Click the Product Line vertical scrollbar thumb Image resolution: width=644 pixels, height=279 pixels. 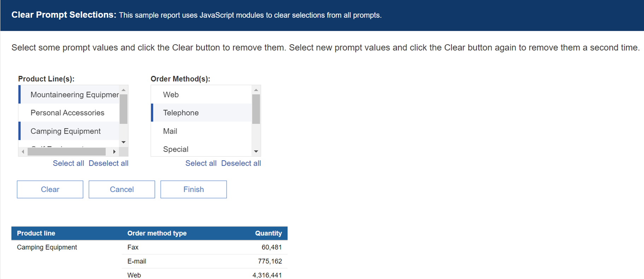click(x=123, y=109)
